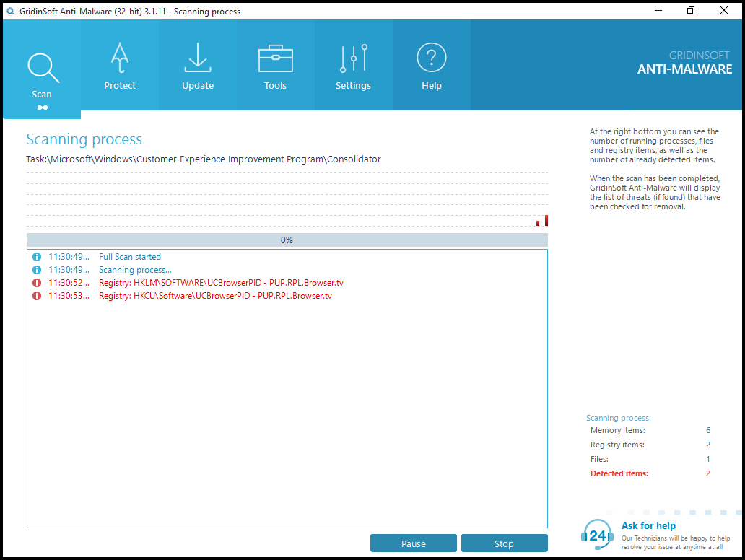Select the HKCU\Software\UCBrowserPID detection row

pyautogui.click(x=287, y=296)
